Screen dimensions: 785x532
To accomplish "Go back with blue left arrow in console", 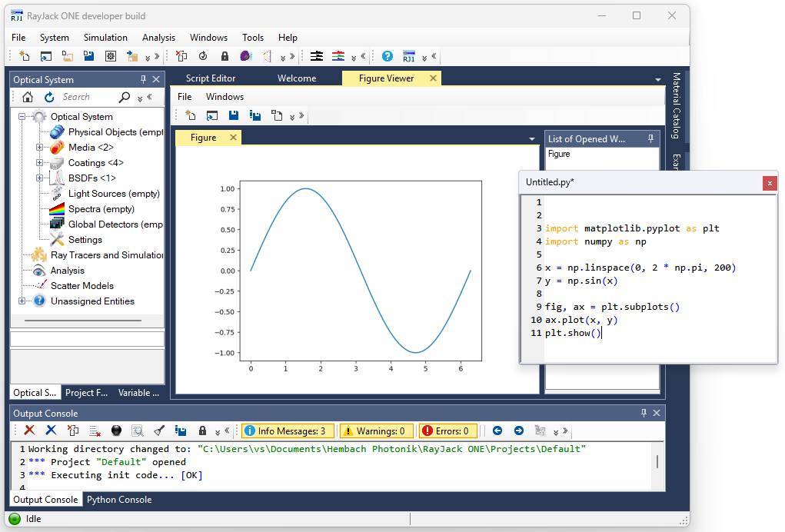I will click(497, 431).
